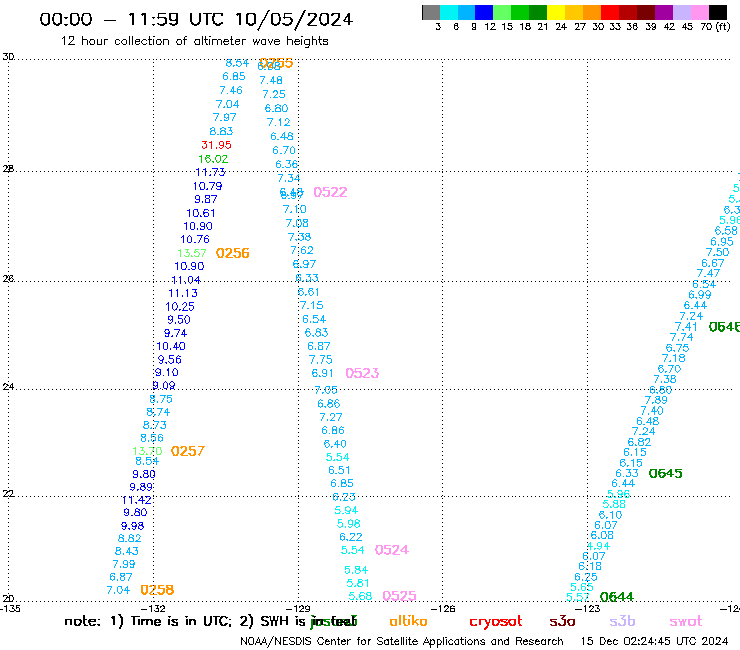The image size is (740, 650).
Task: Click the '15 Dec 02:24:45 UTC 2024' timestamp
Action: click(x=654, y=641)
